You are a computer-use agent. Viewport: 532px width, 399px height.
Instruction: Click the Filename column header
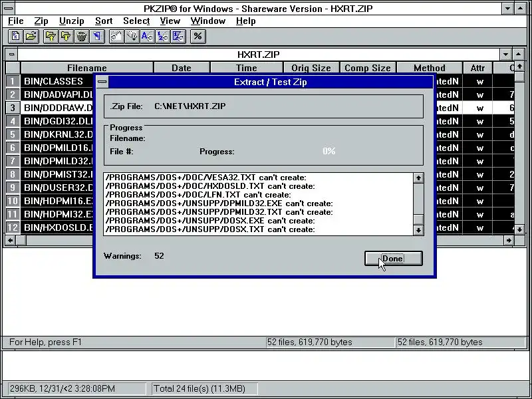[87, 68]
